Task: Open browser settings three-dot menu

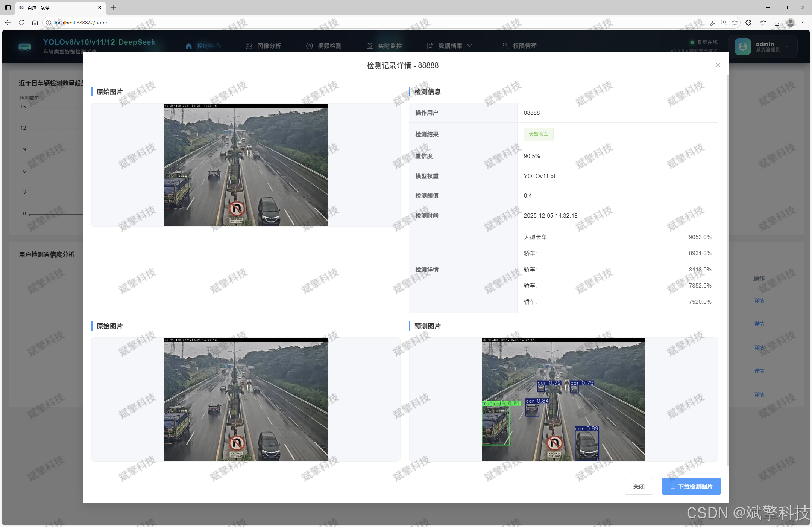Action: [804, 23]
